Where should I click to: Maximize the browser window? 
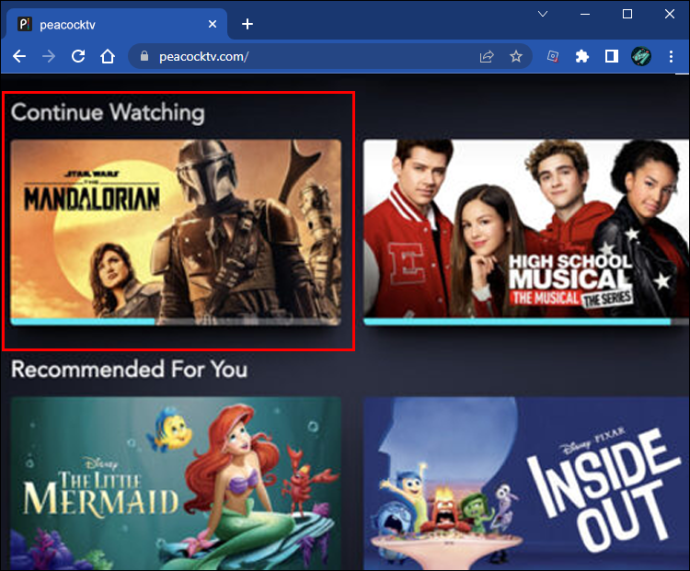[627, 14]
